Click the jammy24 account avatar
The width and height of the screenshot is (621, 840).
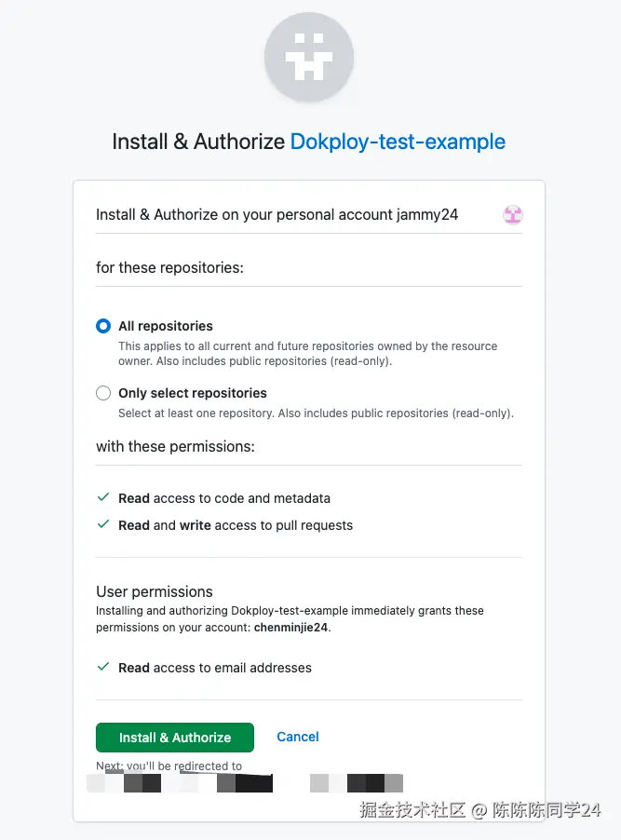pyautogui.click(x=513, y=215)
